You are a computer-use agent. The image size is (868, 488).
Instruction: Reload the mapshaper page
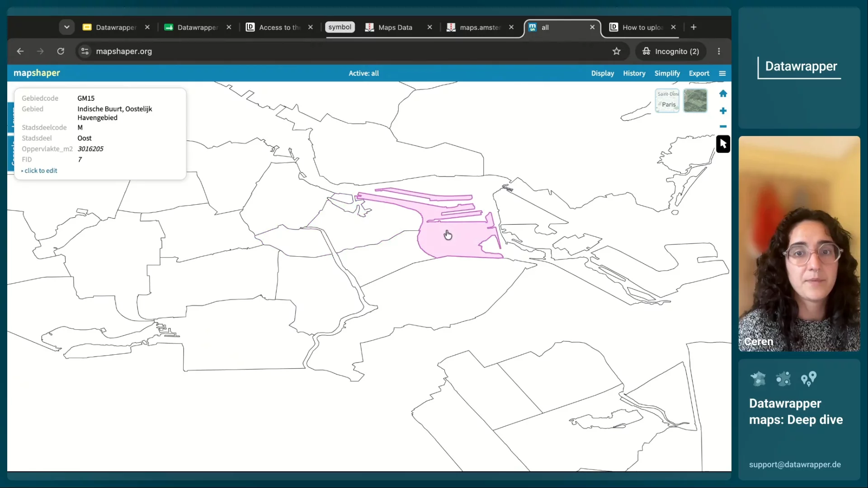pyautogui.click(x=61, y=52)
